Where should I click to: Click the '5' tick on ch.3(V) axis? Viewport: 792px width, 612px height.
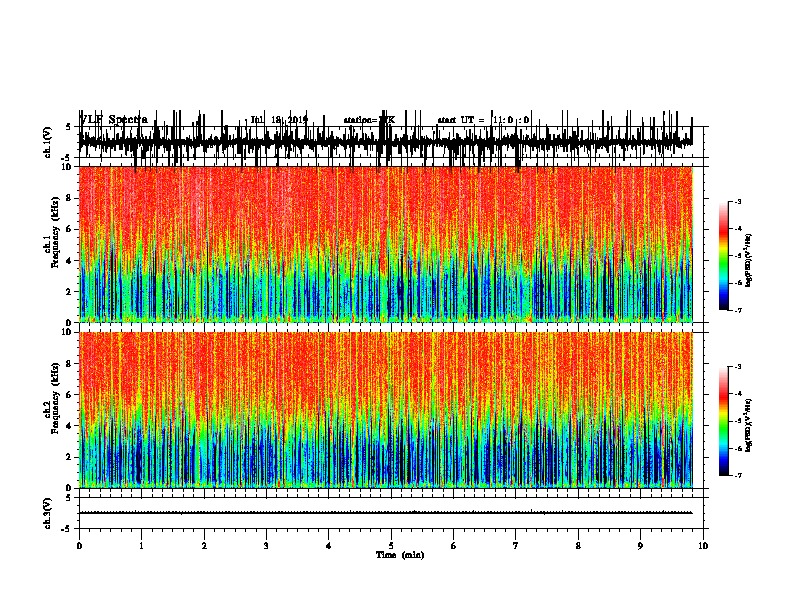(68, 498)
